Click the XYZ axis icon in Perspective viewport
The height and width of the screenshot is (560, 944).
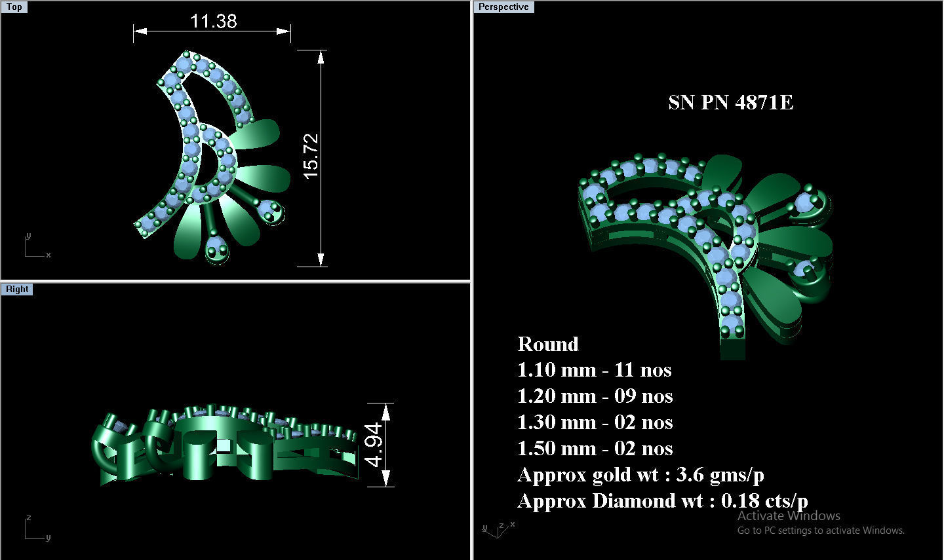point(498,529)
